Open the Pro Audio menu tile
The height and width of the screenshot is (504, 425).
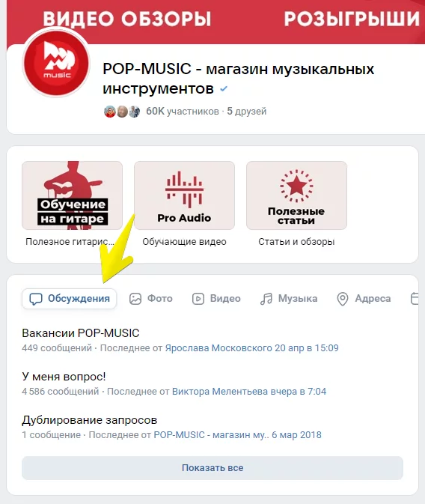pyautogui.click(x=184, y=195)
